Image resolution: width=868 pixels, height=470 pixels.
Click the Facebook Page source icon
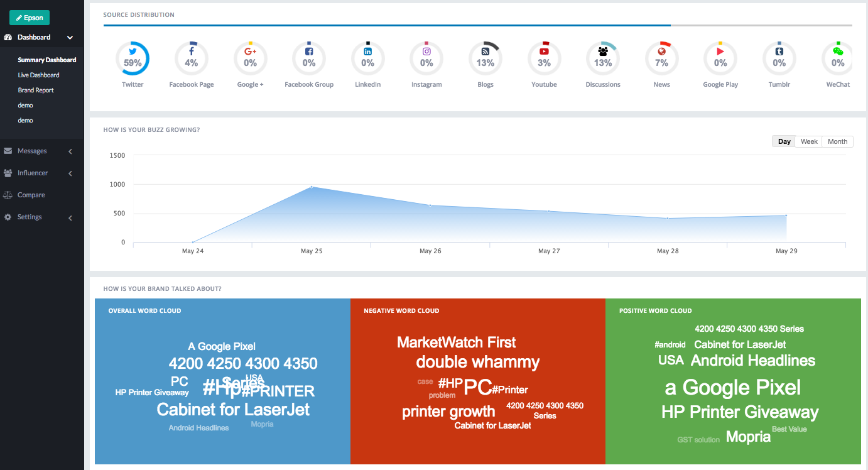pyautogui.click(x=192, y=59)
